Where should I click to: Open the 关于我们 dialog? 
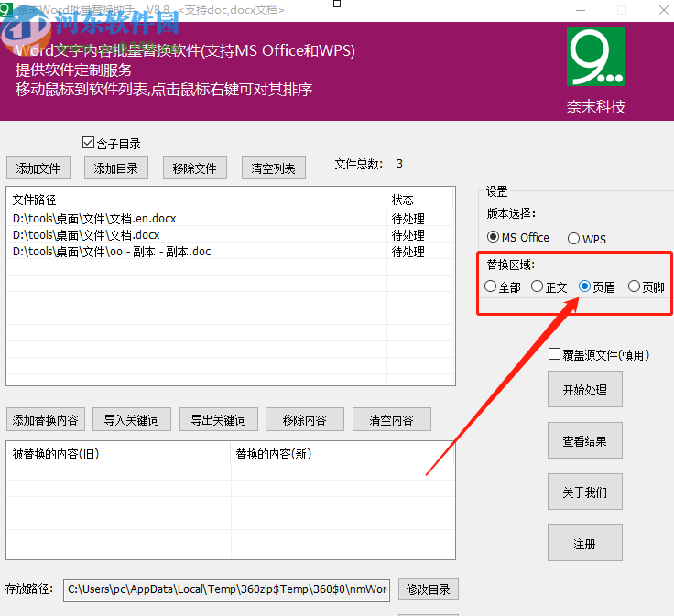[585, 492]
